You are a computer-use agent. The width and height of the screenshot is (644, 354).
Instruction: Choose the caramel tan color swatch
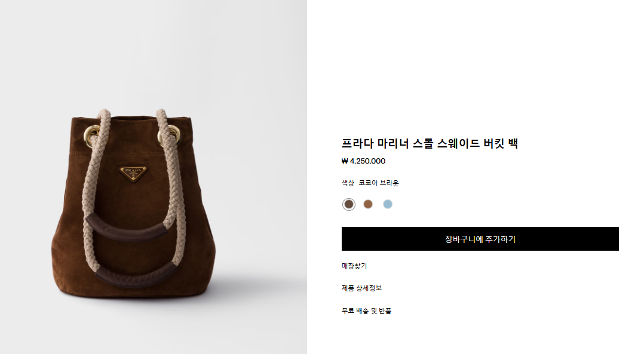368,204
